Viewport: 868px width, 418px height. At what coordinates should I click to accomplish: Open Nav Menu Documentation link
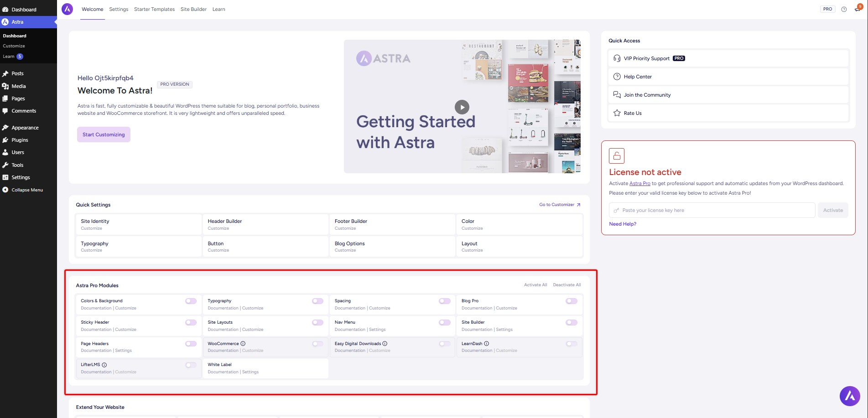[350, 330]
